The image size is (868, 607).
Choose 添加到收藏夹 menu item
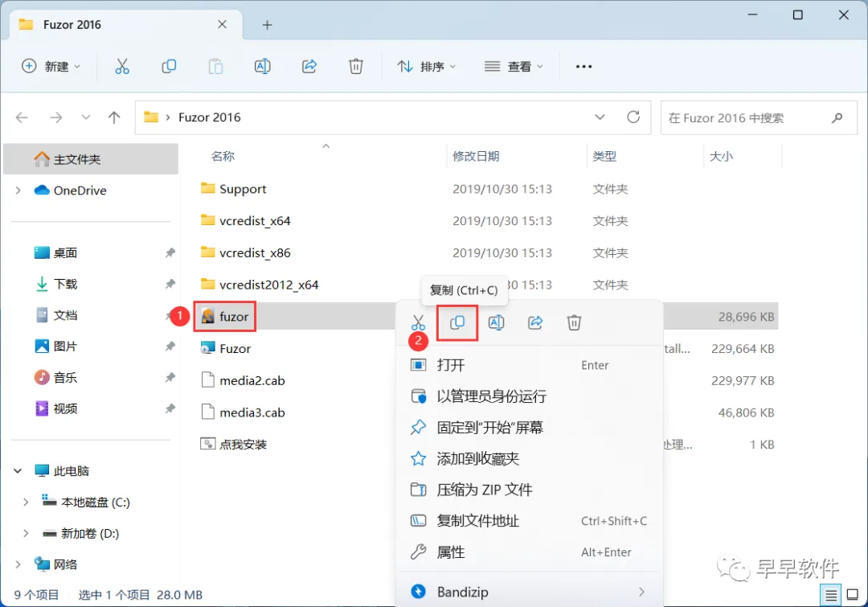click(529, 458)
